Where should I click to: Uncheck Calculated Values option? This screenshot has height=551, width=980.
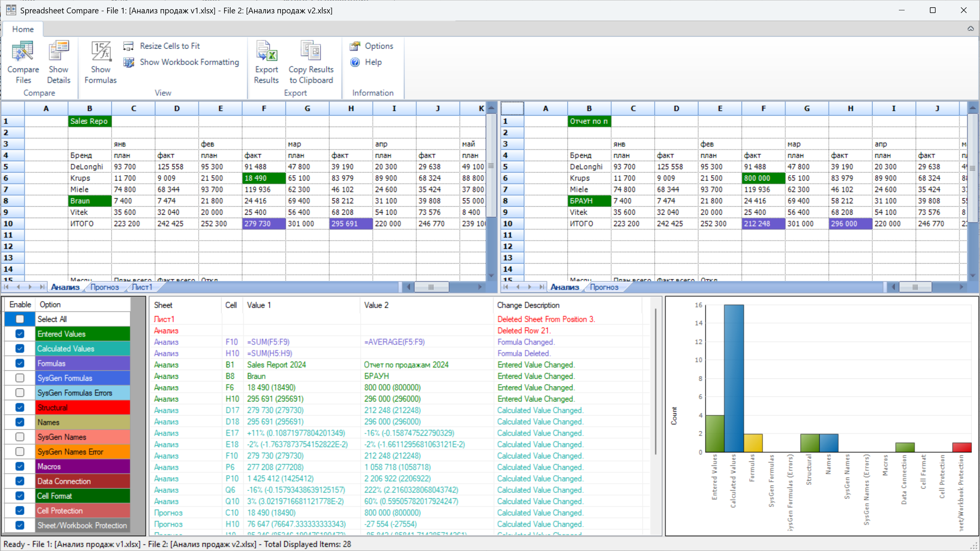(x=20, y=349)
